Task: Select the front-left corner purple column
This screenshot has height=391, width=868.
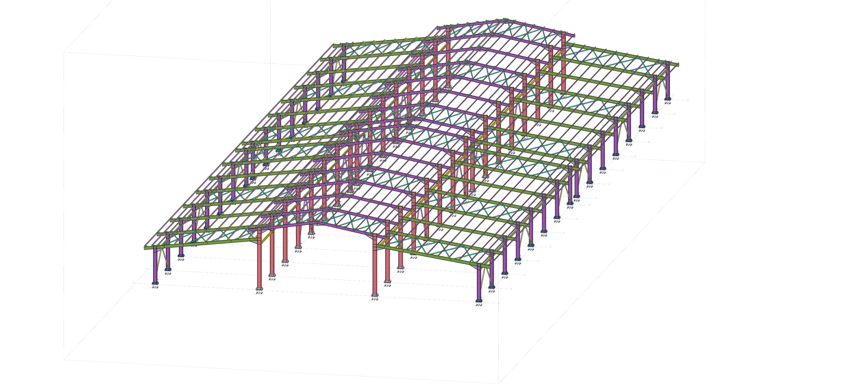Action: pos(155,264)
